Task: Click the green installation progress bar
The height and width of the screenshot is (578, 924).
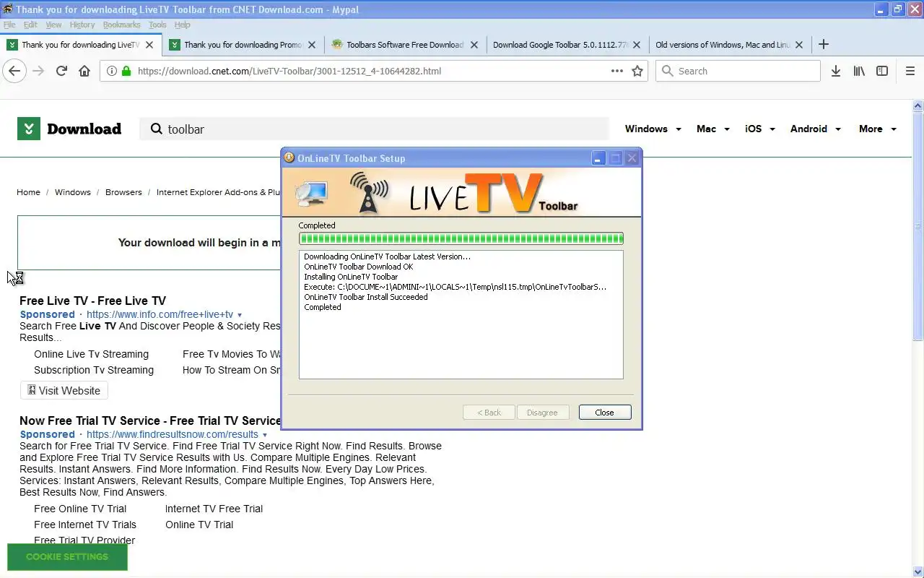Action: (x=461, y=238)
